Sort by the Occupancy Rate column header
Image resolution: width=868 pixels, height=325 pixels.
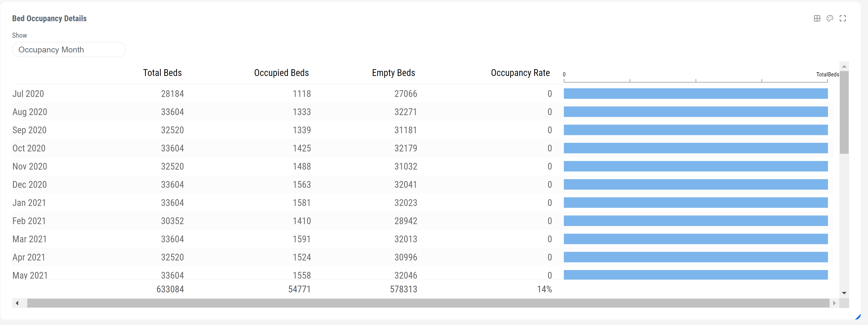(520, 72)
